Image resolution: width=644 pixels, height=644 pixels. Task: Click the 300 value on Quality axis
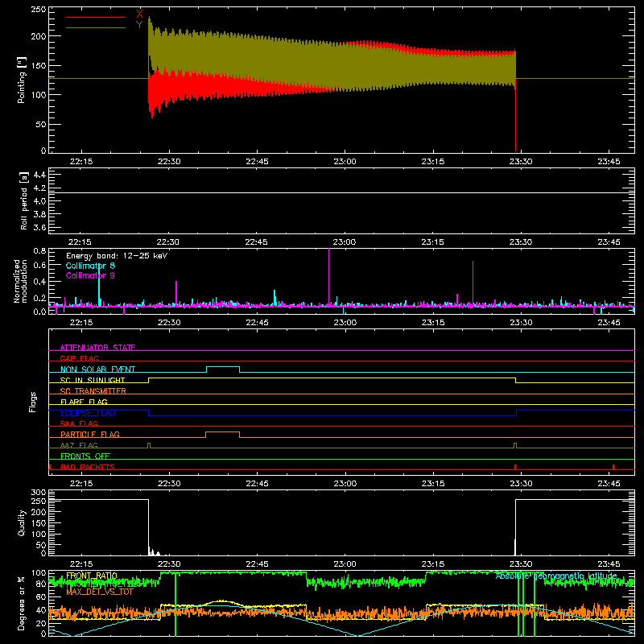pyautogui.click(x=39, y=493)
